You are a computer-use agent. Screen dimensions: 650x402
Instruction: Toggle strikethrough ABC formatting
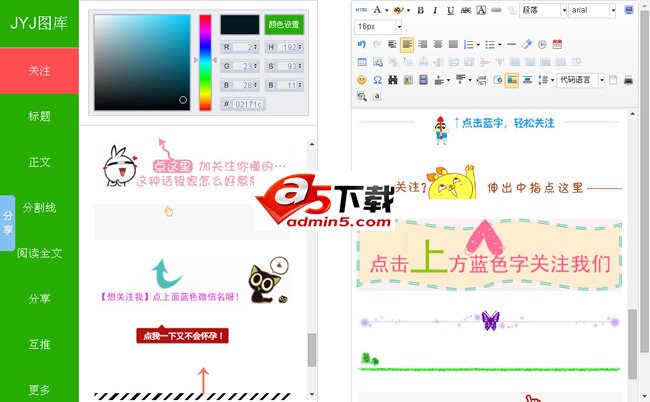[466, 10]
